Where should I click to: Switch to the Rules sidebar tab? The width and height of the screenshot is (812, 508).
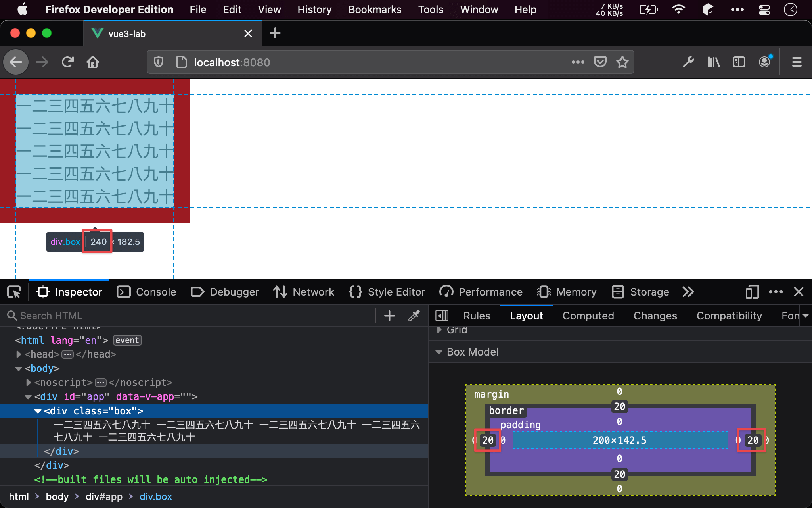click(477, 316)
